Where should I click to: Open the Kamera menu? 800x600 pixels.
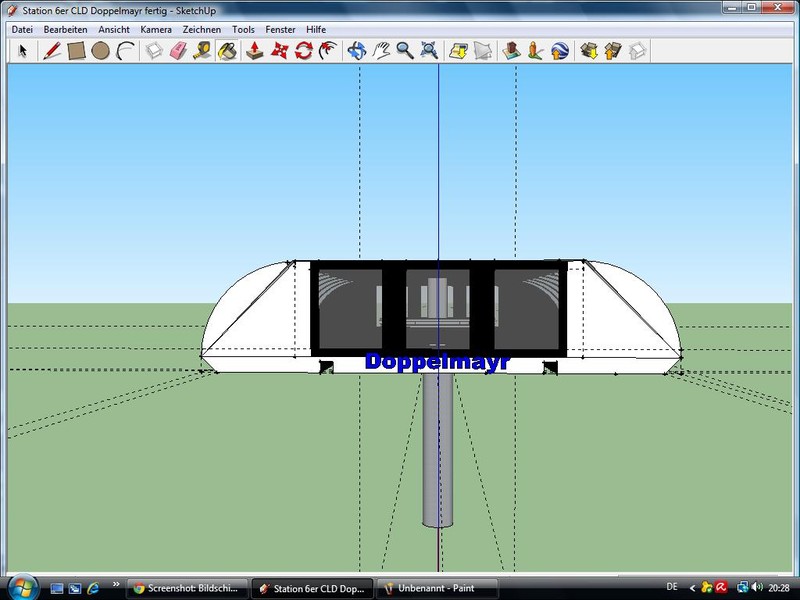tap(156, 30)
